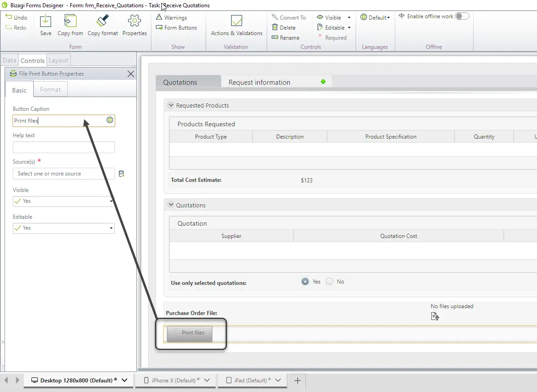Viewport: 537px width, 392px height.
Task: Click the Required control option
Action: [332, 38]
